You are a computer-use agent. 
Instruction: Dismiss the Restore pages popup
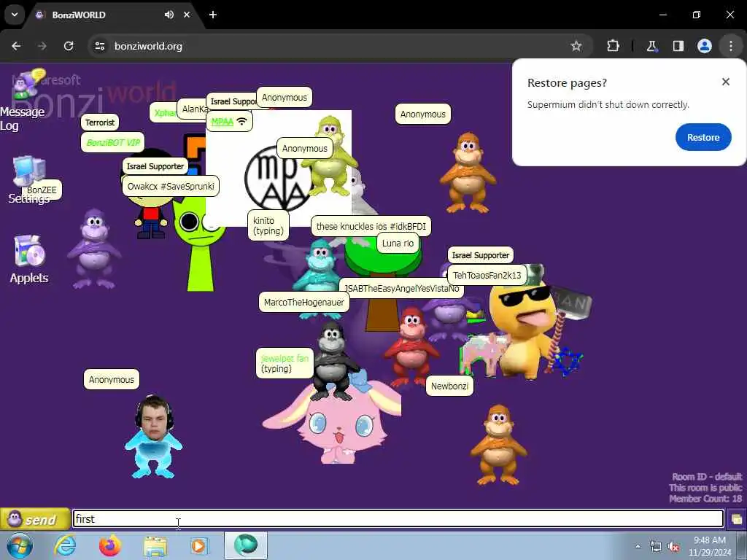point(726,82)
